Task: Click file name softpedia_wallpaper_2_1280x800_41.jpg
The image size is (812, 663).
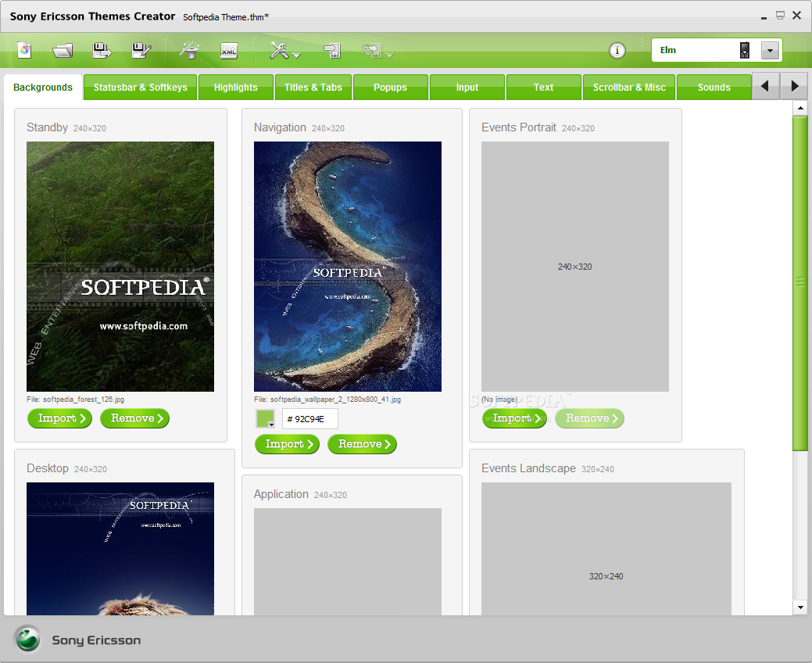Action: (335, 400)
